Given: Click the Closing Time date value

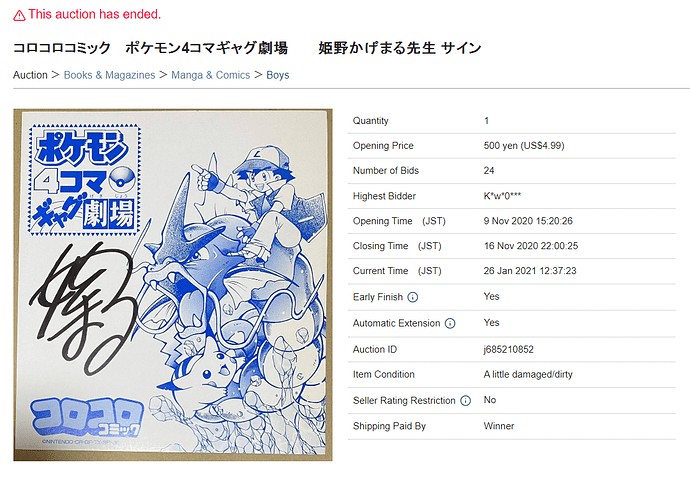Looking at the screenshot, I should [x=531, y=246].
